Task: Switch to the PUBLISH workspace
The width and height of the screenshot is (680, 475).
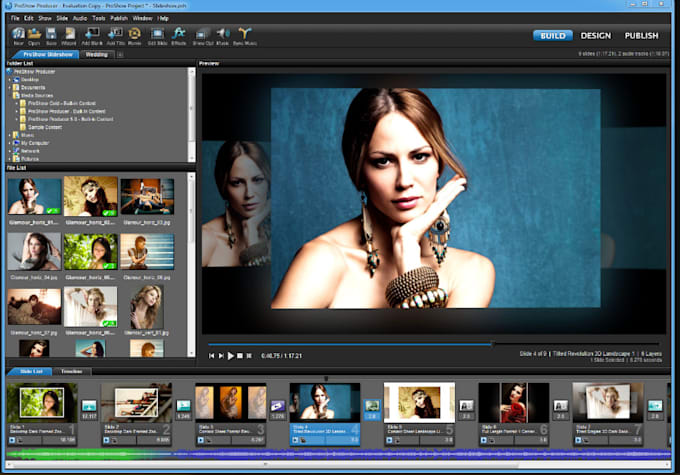Action: point(641,35)
